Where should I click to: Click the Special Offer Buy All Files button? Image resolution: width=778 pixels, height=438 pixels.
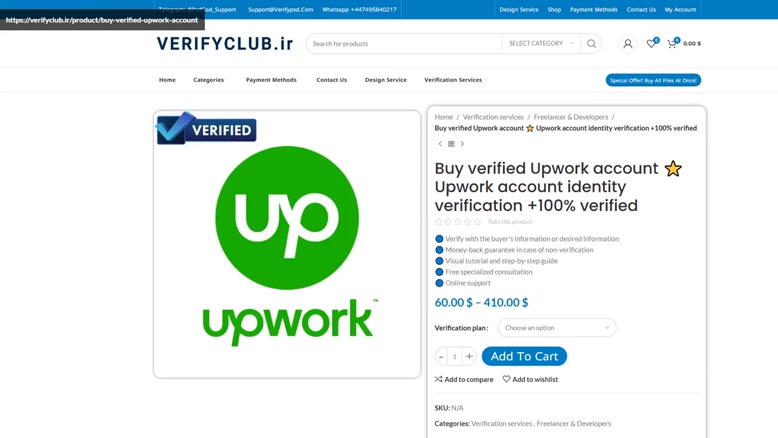click(x=653, y=80)
